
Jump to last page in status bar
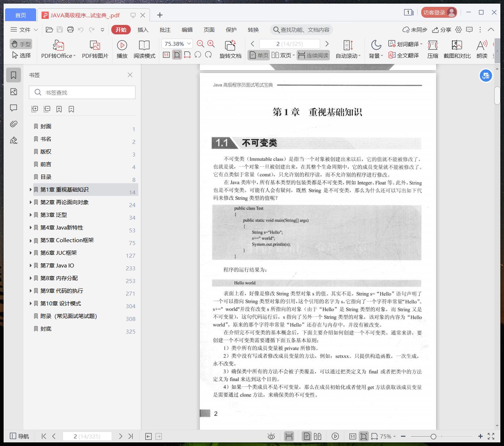pyautogui.click(x=131, y=436)
